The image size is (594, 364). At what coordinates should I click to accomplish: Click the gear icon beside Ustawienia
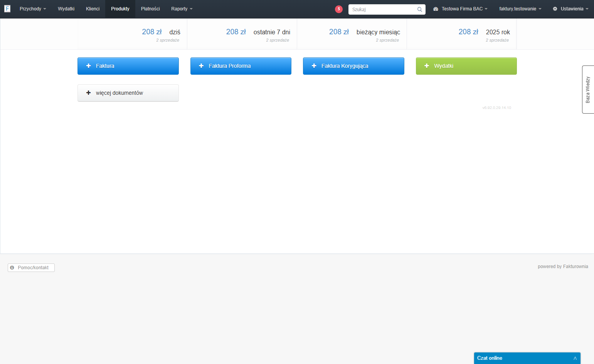click(555, 9)
